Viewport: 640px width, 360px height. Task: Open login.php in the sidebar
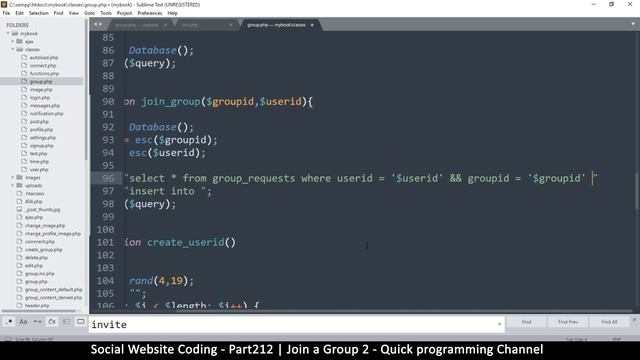click(40, 98)
